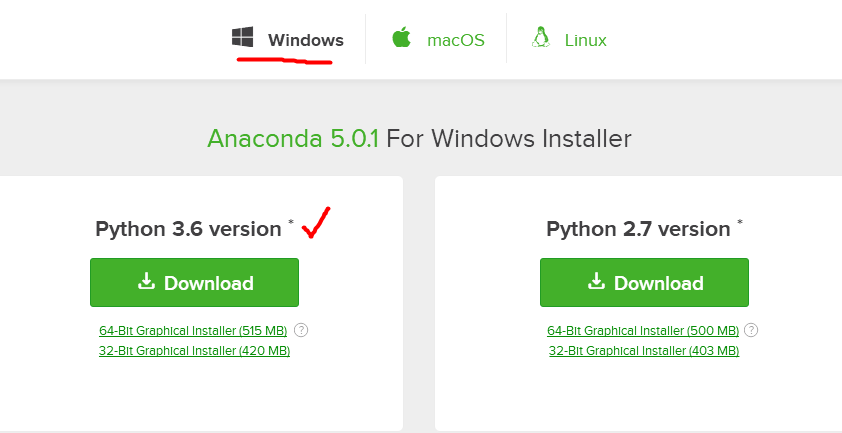Click the Python 2.7 version heading

pos(638,229)
